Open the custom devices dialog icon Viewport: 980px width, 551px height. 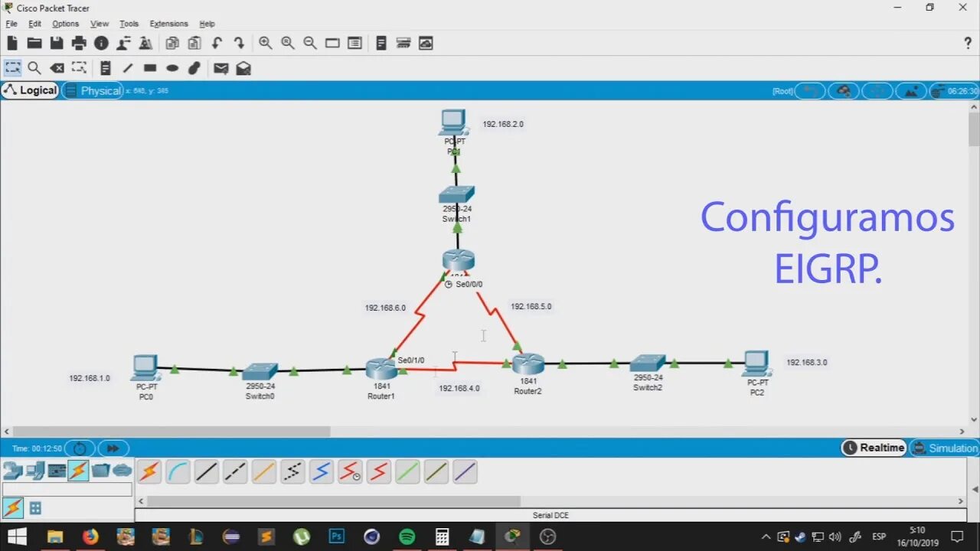pos(354,43)
